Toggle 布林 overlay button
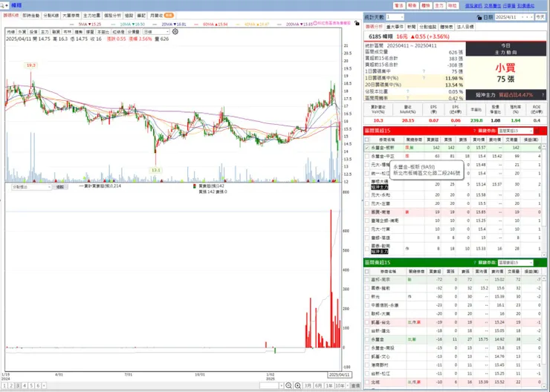The height and width of the screenshot is (392, 550). click(68, 31)
